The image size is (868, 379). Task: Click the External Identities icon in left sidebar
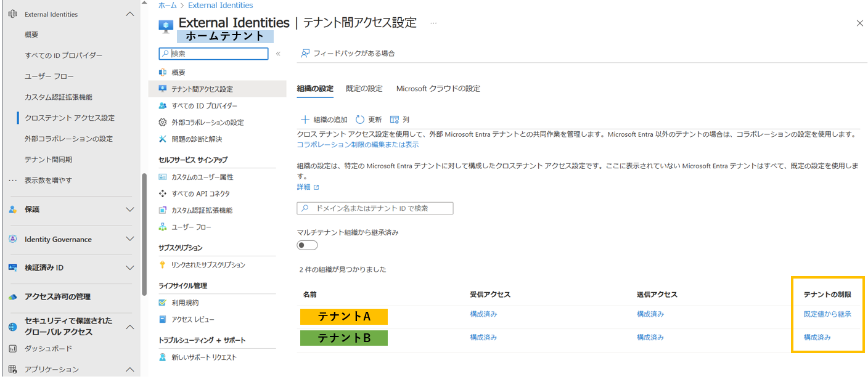pyautogui.click(x=12, y=14)
